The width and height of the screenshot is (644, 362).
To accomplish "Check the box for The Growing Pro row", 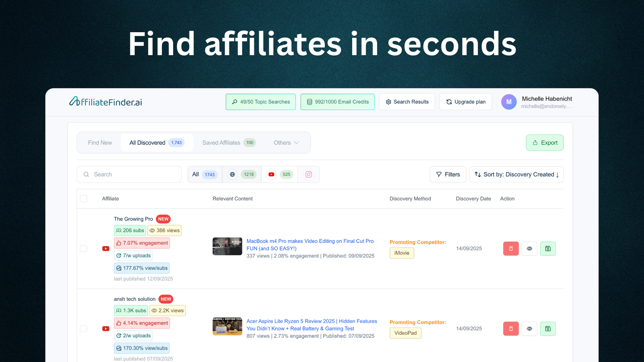I will click(84, 249).
